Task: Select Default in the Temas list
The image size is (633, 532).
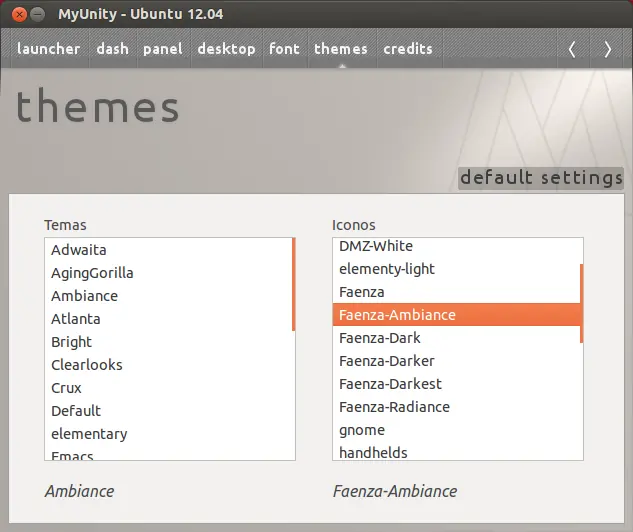Action: pyautogui.click(x=168, y=411)
